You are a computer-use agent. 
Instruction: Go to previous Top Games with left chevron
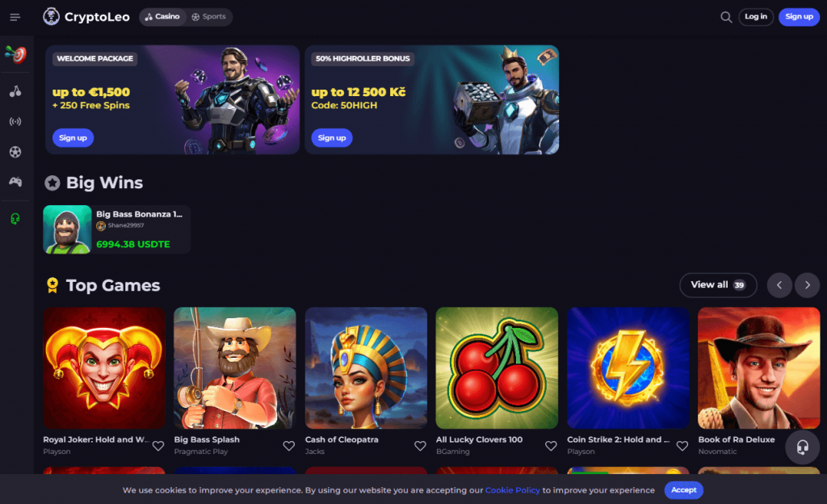779,285
